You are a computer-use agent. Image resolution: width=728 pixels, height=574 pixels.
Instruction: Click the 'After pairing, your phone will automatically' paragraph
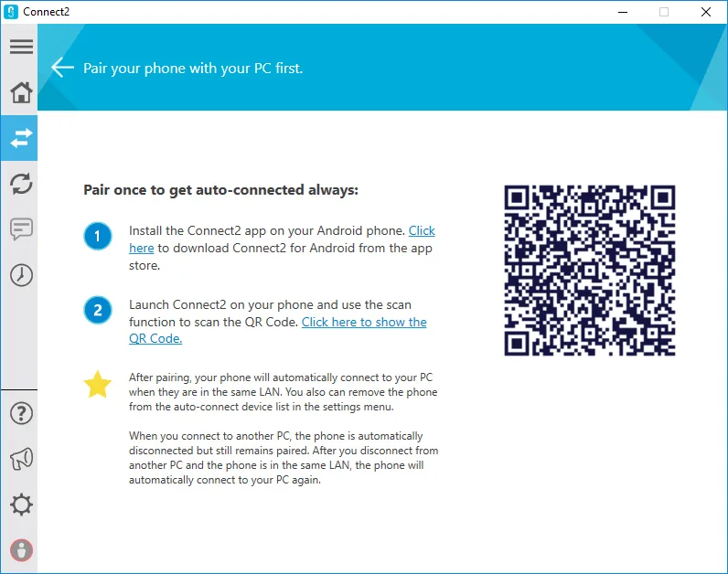coord(283,392)
